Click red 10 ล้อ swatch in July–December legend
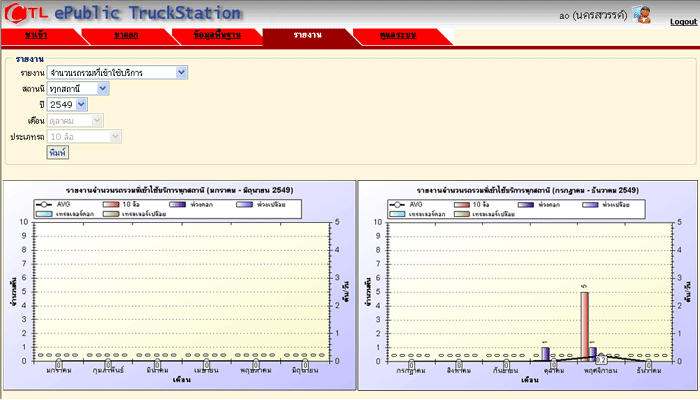Viewport: 700px width, 400px height. coord(462,204)
